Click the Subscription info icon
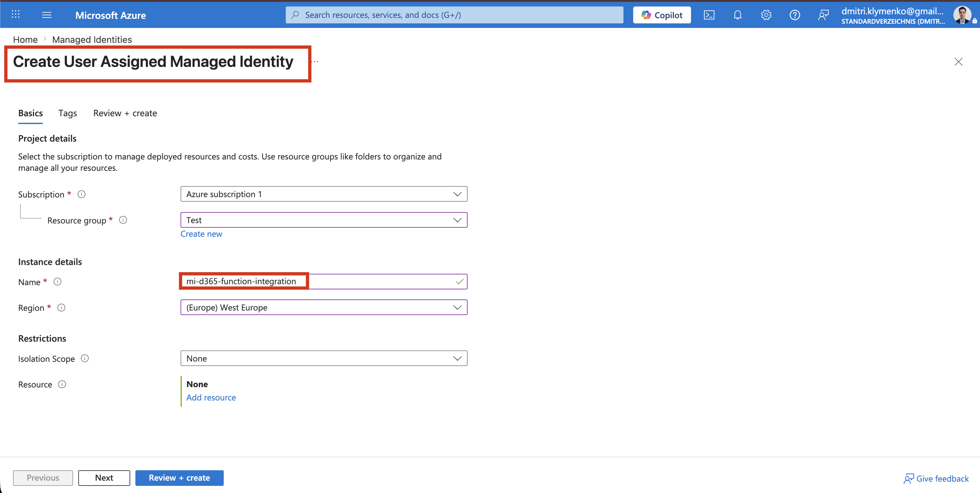 point(82,195)
